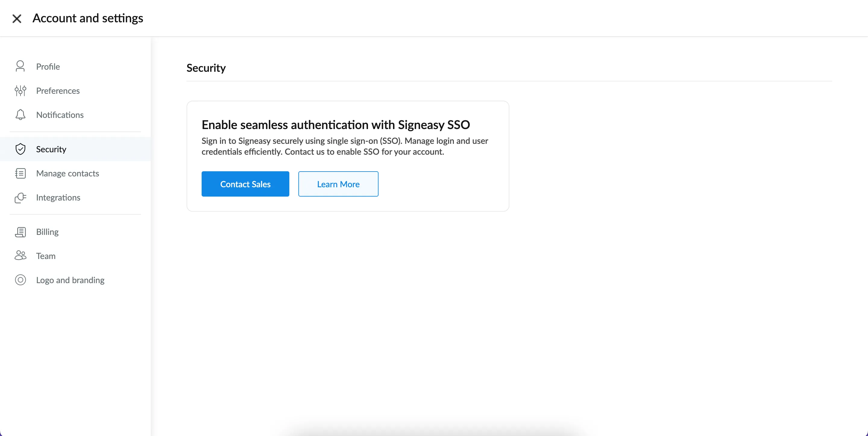
Task: Click Learn More about Signeasy SSO
Action: pyautogui.click(x=338, y=184)
